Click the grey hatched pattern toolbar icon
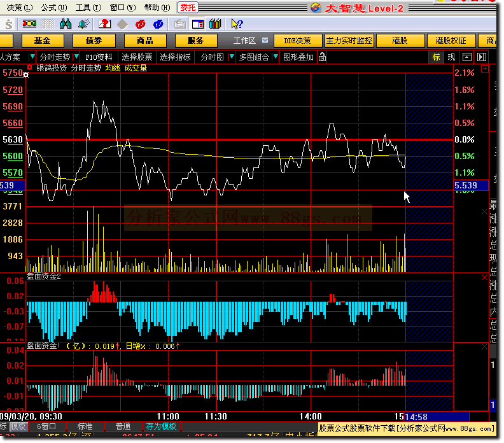 click(48, 24)
